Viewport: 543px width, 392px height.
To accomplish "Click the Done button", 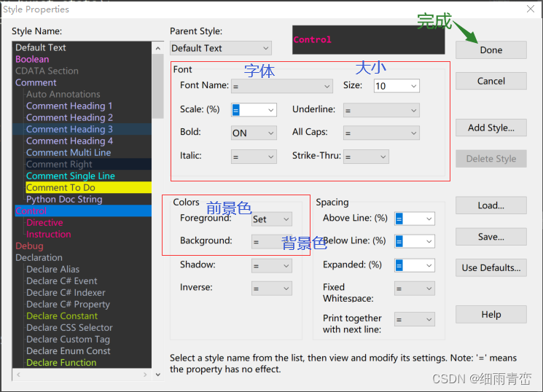I will point(491,50).
